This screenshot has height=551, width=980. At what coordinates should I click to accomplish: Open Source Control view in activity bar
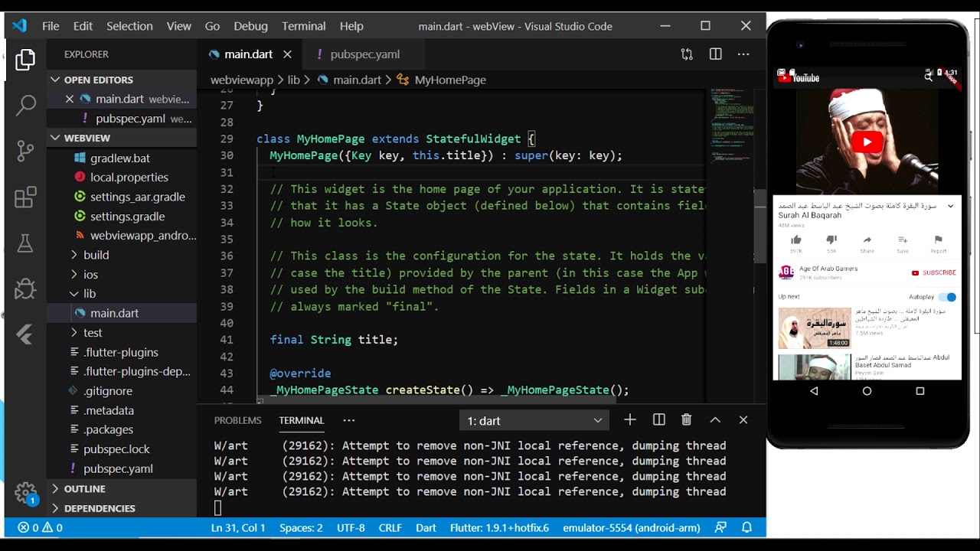click(x=25, y=150)
